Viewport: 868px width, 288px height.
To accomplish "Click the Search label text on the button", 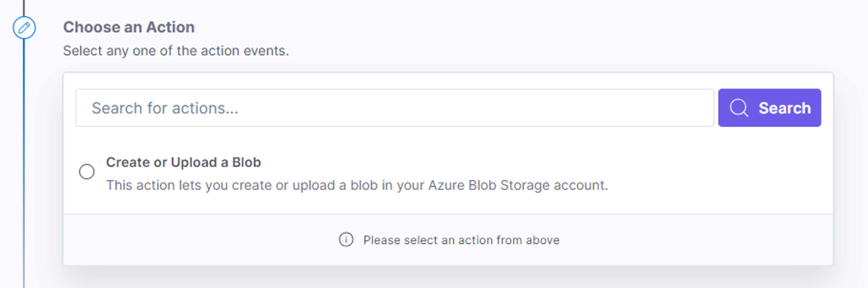I will point(785,108).
